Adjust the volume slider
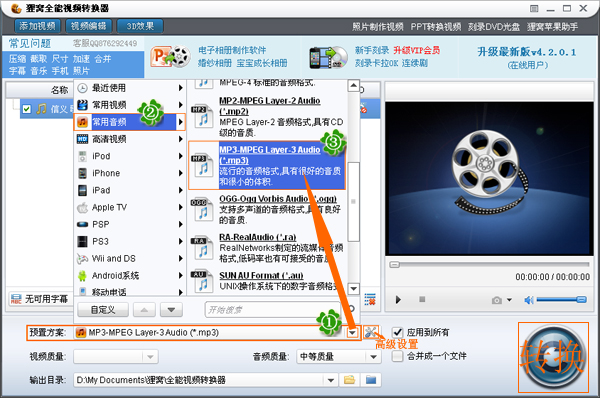Viewport: 600px width, 398px height. 561,300
